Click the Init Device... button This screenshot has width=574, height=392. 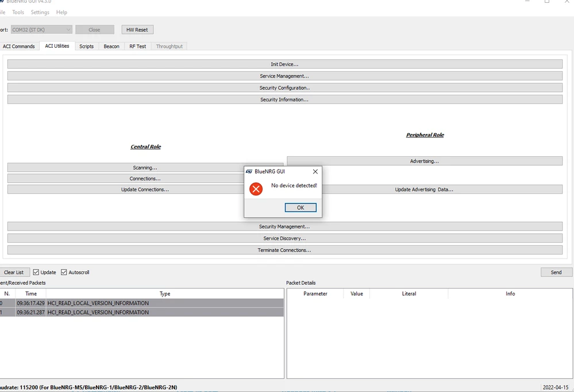click(285, 64)
